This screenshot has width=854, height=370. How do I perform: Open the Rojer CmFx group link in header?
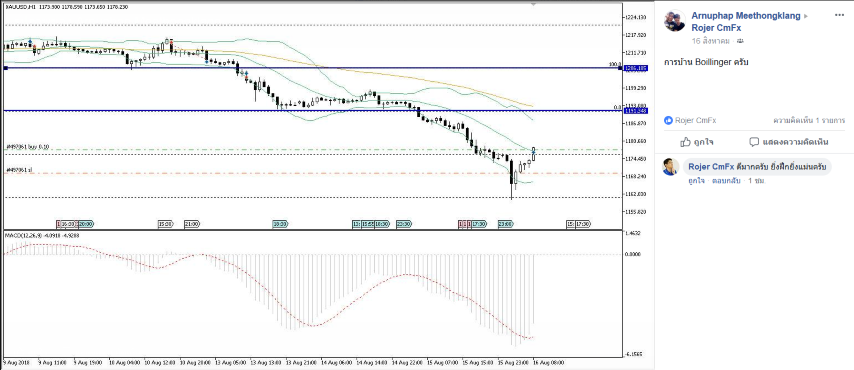click(x=715, y=28)
